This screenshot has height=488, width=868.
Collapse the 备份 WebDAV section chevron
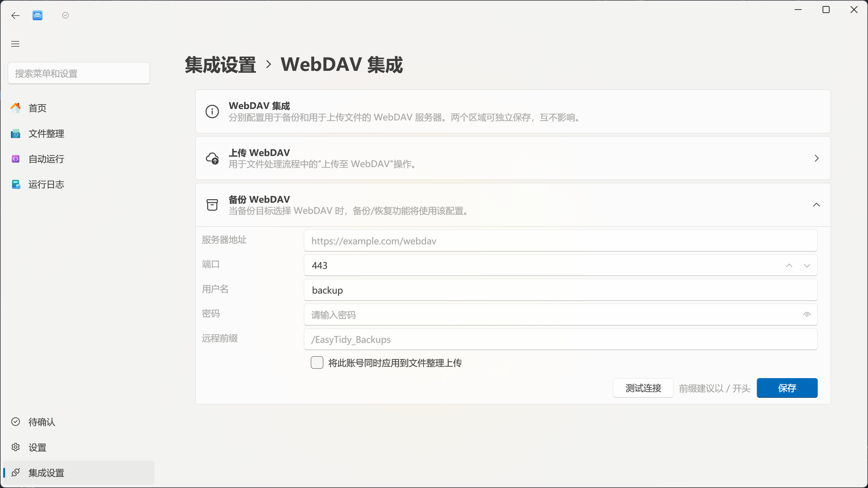click(817, 205)
